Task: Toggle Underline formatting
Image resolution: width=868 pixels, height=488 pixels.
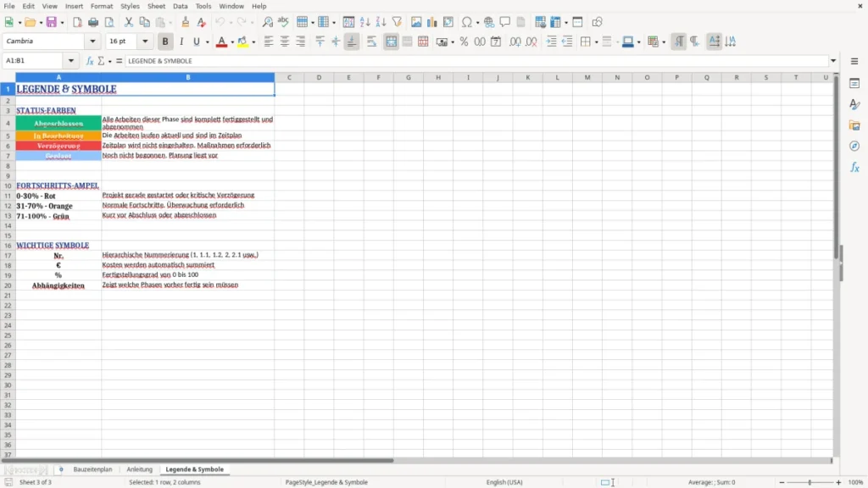Action: click(x=196, y=42)
